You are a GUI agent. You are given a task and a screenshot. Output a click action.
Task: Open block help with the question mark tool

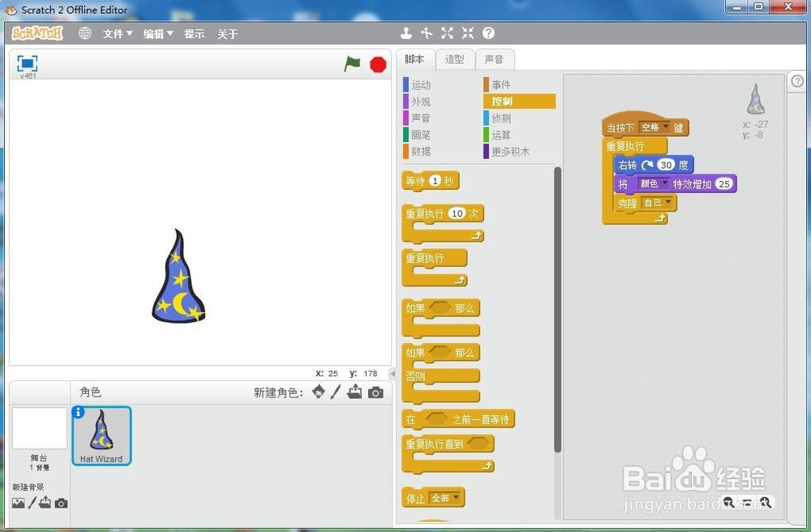pos(487,33)
